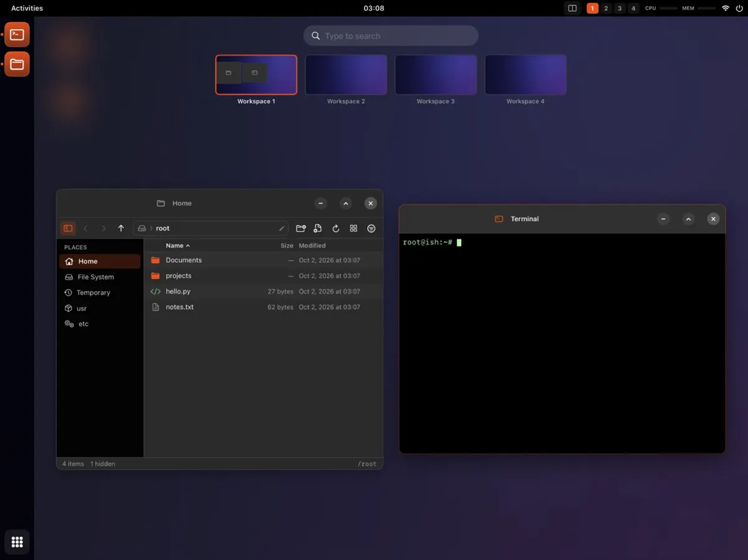Screen dimensions: 748x560
Task: Switch to workspace 4 indicator in top bar
Action: (634, 8)
